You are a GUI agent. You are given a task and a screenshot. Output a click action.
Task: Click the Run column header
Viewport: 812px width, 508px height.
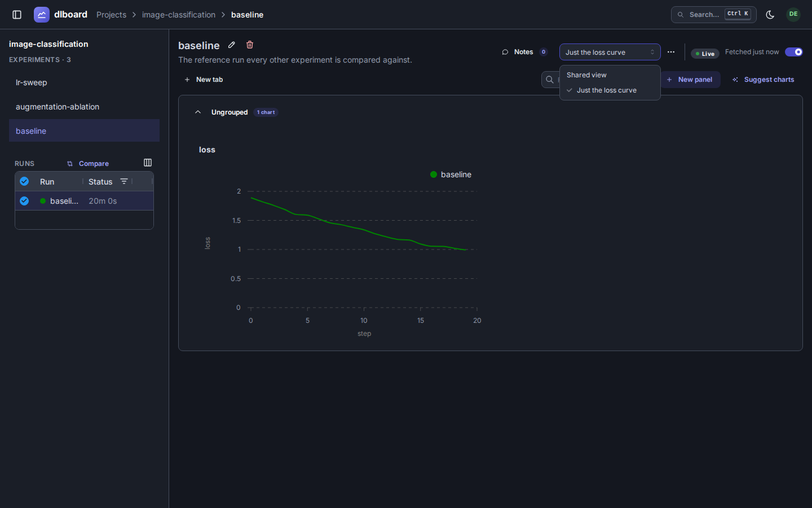pos(47,182)
